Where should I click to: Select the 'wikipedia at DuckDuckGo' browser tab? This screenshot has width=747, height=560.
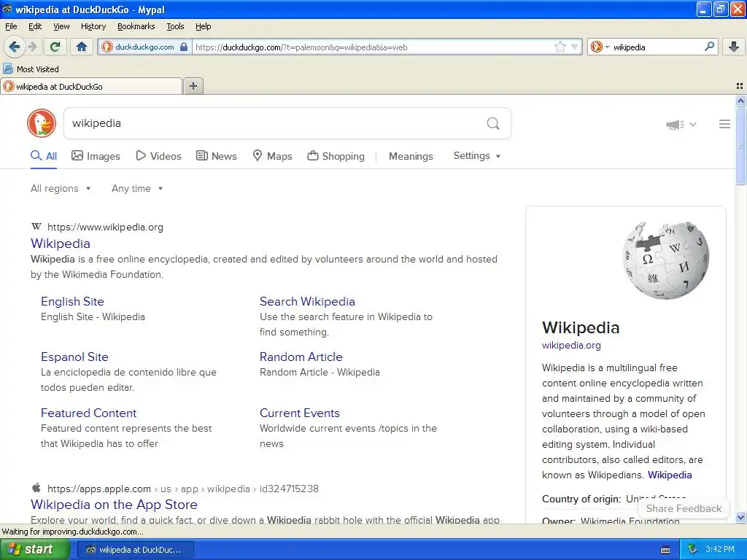(91, 86)
